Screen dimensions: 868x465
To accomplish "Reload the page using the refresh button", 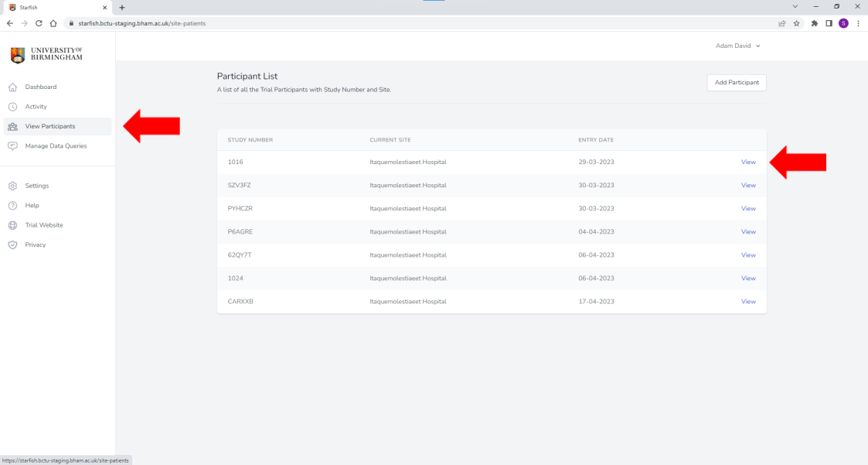I will [39, 23].
